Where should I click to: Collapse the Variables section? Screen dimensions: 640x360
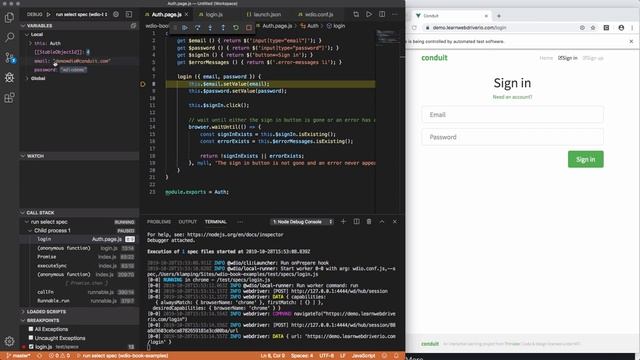click(x=39, y=26)
